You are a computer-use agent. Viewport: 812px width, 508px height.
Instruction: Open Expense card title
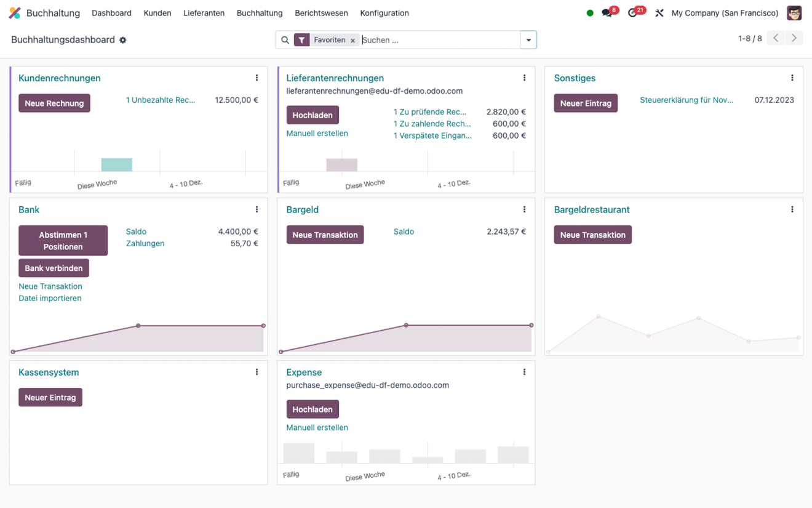pyautogui.click(x=304, y=373)
